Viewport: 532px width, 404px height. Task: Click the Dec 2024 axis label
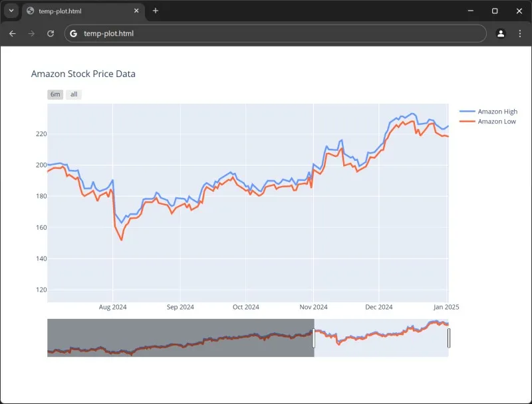(378, 307)
